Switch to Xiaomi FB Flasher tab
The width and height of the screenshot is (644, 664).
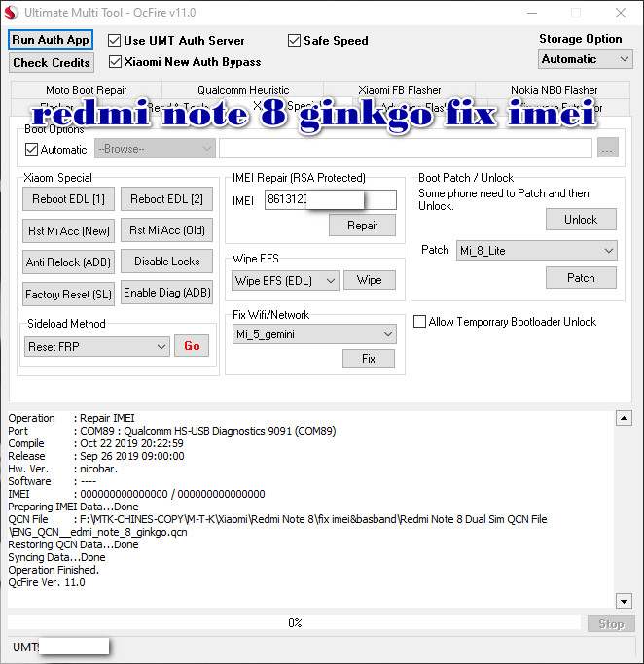click(x=400, y=90)
